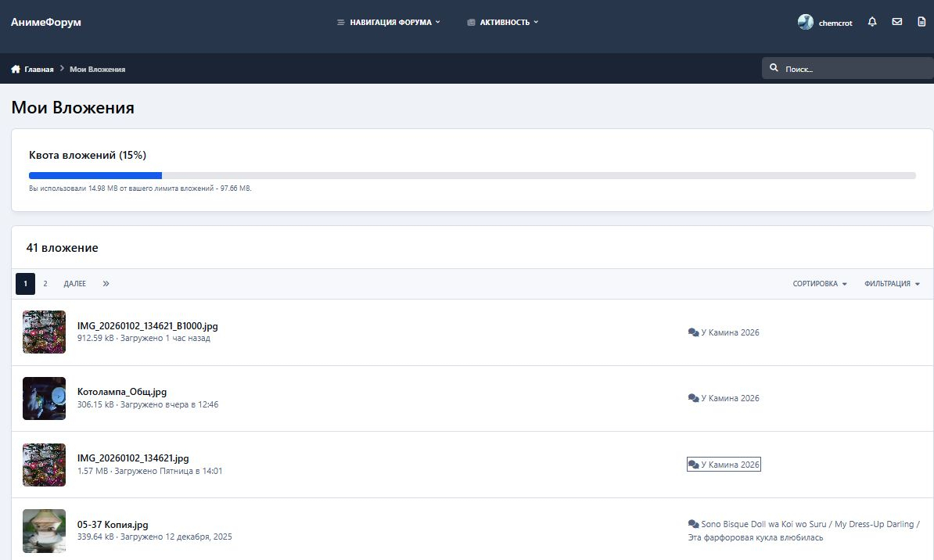Open the notifications bell icon
Viewport: 934px width, 560px height.
click(872, 22)
